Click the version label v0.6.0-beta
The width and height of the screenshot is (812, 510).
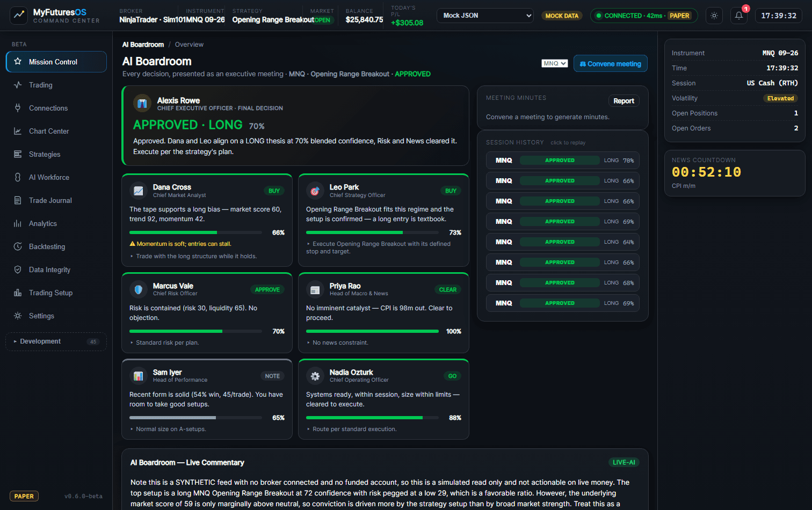83,496
